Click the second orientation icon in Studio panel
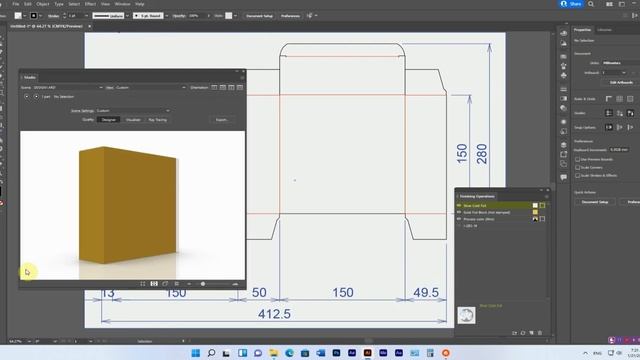The height and width of the screenshot is (360, 640). (x=223, y=87)
